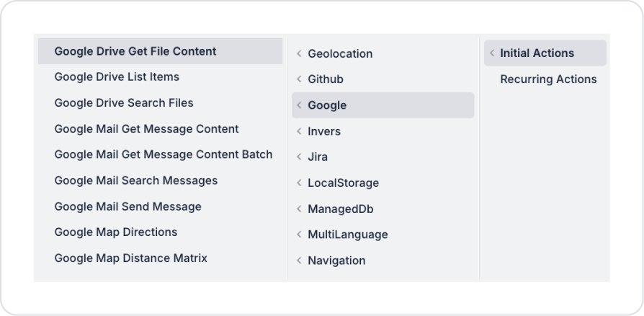Choose Google Mail Get Message Content Batch
The image size is (644, 316).
(164, 154)
